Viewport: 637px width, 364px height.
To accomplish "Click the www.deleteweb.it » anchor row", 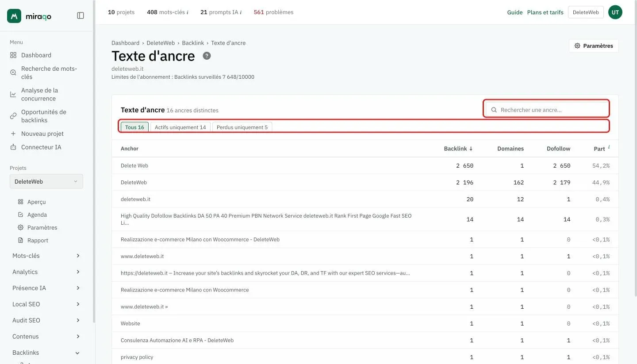I will [365, 307].
